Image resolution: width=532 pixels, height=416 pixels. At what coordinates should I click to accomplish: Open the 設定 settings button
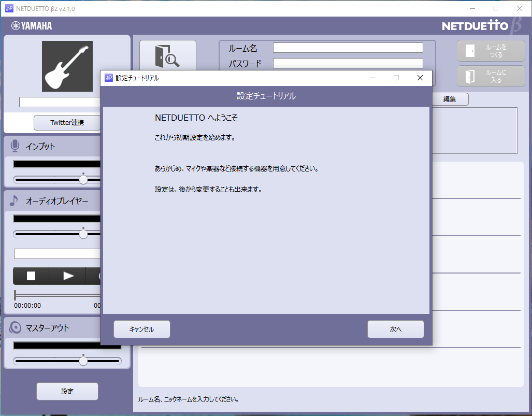pos(67,391)
